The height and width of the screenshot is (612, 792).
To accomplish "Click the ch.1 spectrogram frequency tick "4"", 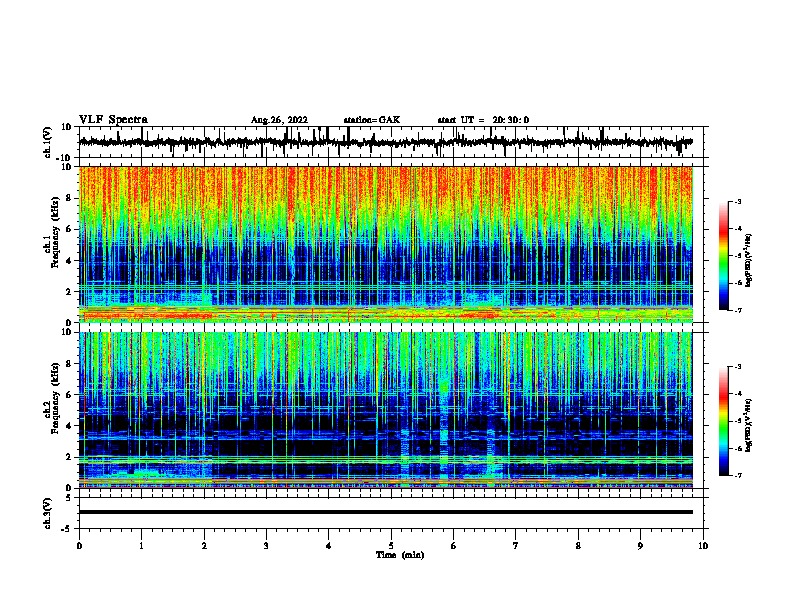I will 69,261.
